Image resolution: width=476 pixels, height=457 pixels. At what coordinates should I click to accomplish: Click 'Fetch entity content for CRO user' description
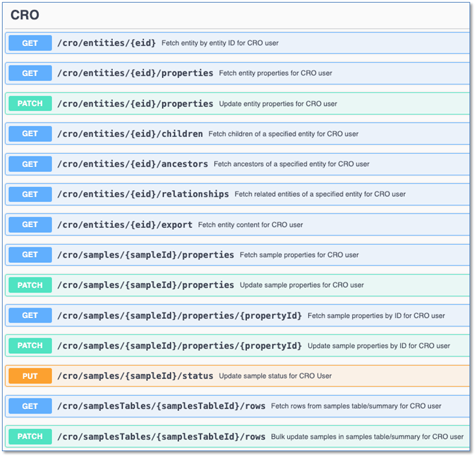pos(250,225)
